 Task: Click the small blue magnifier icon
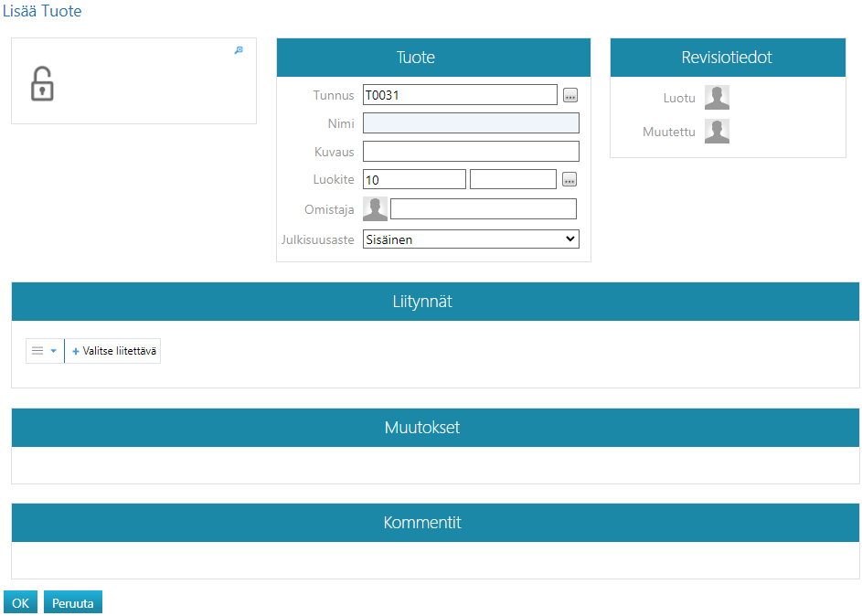(239, 50)
